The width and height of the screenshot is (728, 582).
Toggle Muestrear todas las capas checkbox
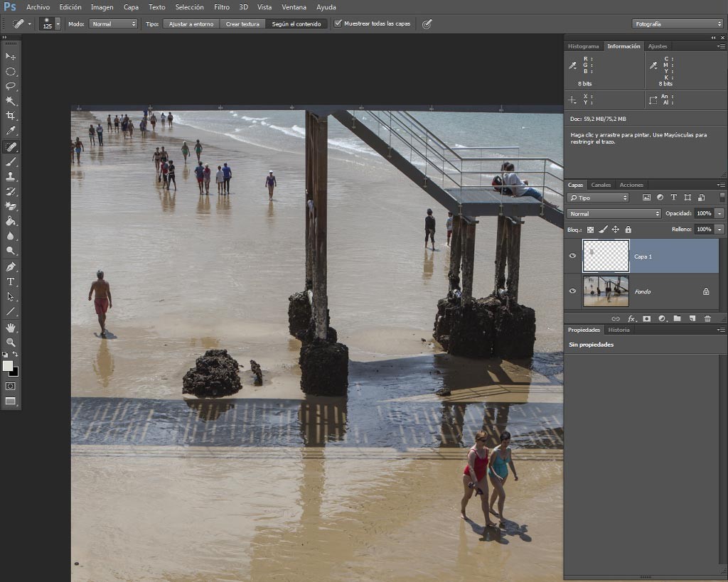tap(338, 23)
